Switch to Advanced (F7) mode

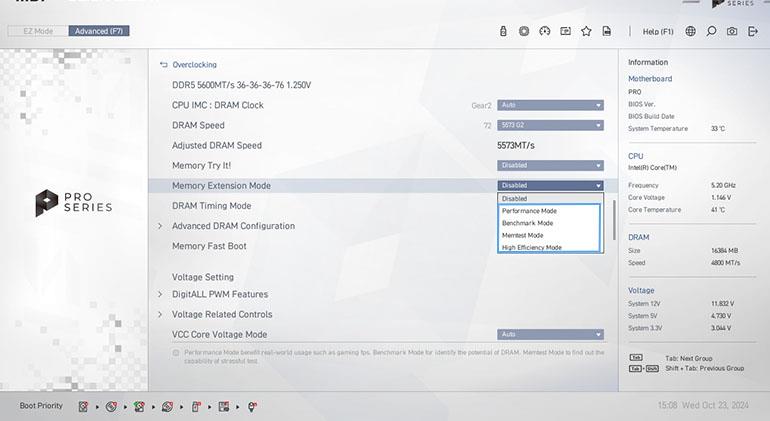99,31
